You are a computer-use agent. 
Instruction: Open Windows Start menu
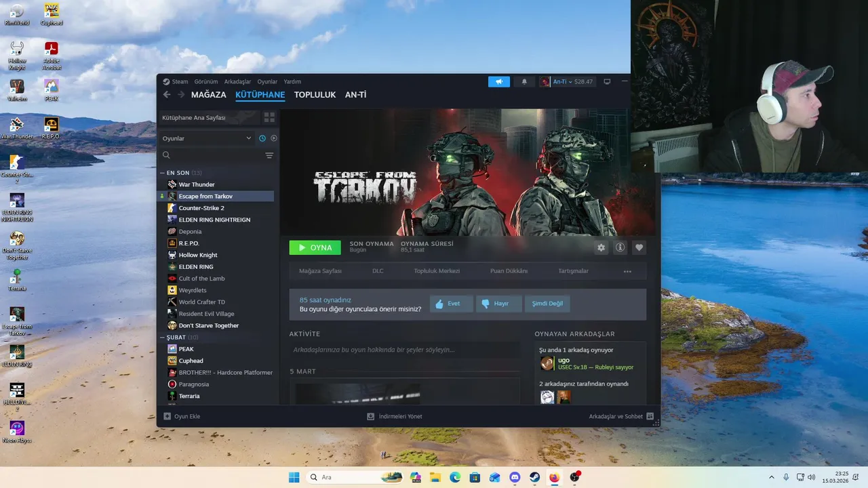pyautogui.click(x=294, y=477)
